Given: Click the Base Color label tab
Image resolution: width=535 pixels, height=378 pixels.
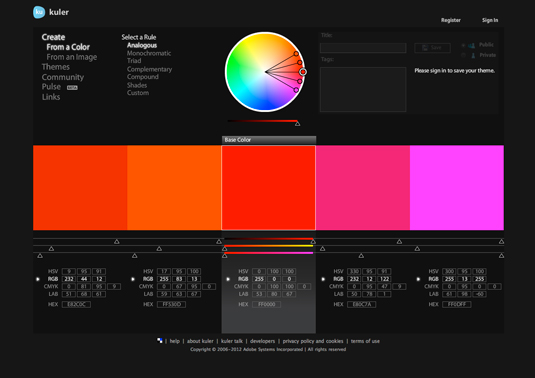Looking at the screenshot, I should tap(269, 140).
